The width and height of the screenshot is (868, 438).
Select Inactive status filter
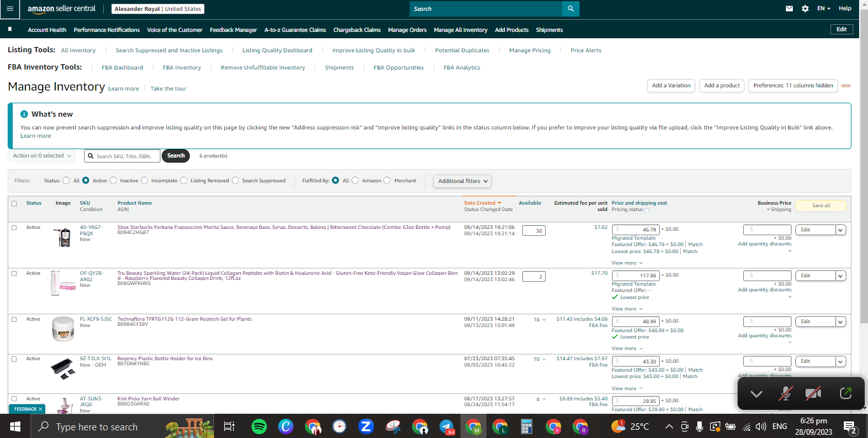coord(113,180)
